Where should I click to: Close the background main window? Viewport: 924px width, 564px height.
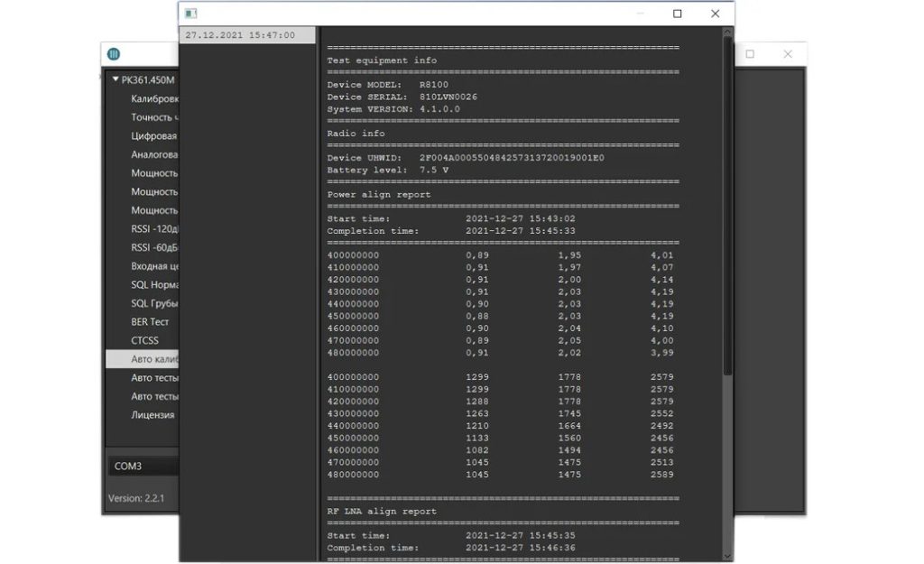point(788,54)
